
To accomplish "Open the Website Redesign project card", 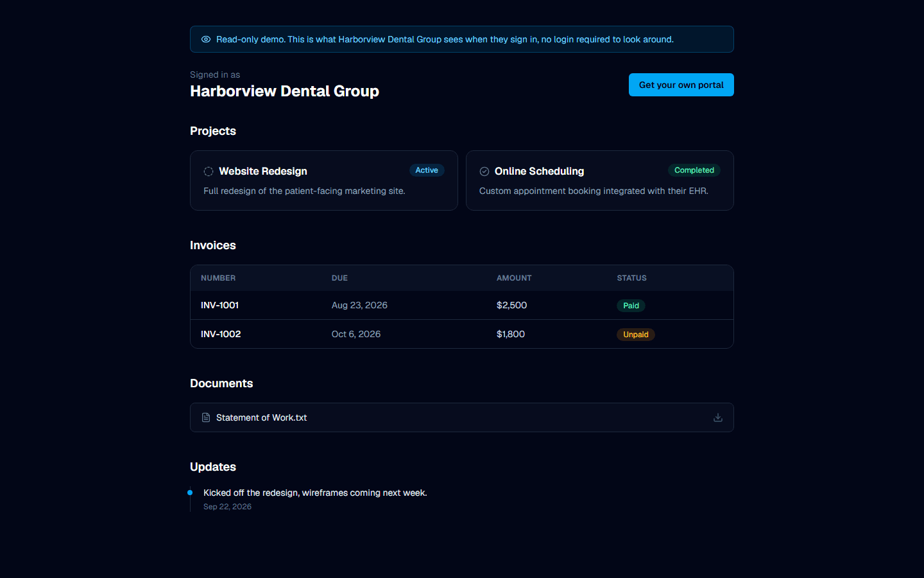I will 324,180.
